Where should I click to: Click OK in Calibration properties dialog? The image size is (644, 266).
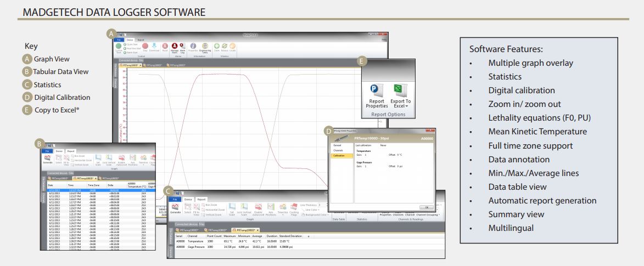click(426, 207)
